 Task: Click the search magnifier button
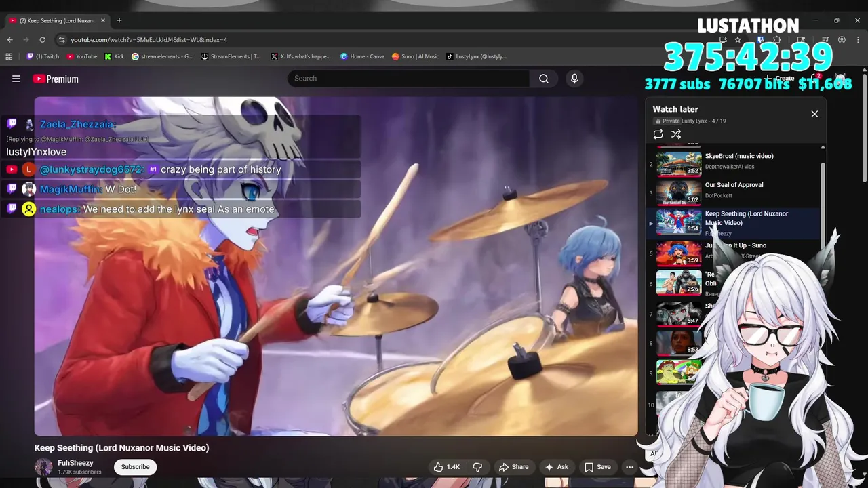click(x=544, y=79)
